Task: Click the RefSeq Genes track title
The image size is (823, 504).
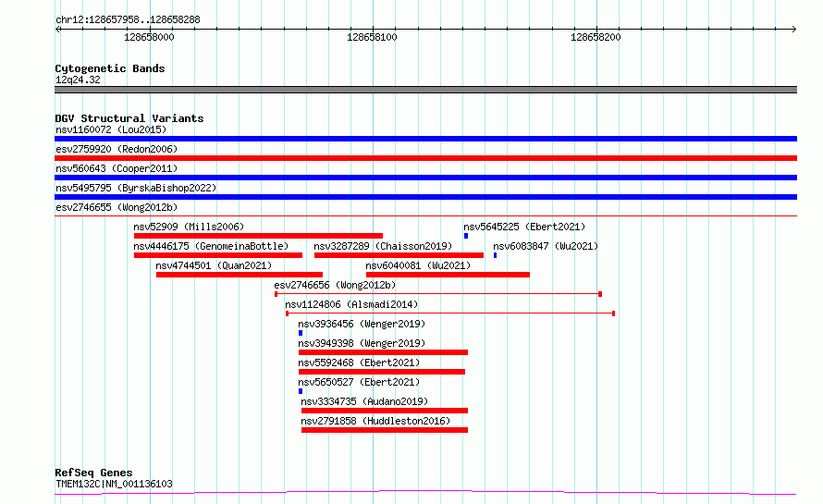Action: pyautogui.click(x=93, y=473)
